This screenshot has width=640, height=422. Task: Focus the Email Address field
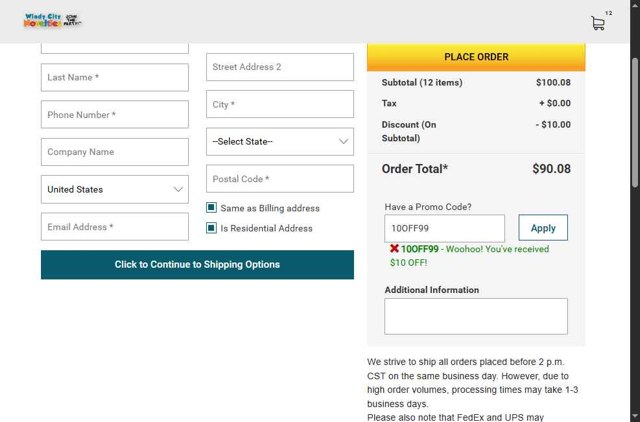pyautogui.click(x=115, y=227)
